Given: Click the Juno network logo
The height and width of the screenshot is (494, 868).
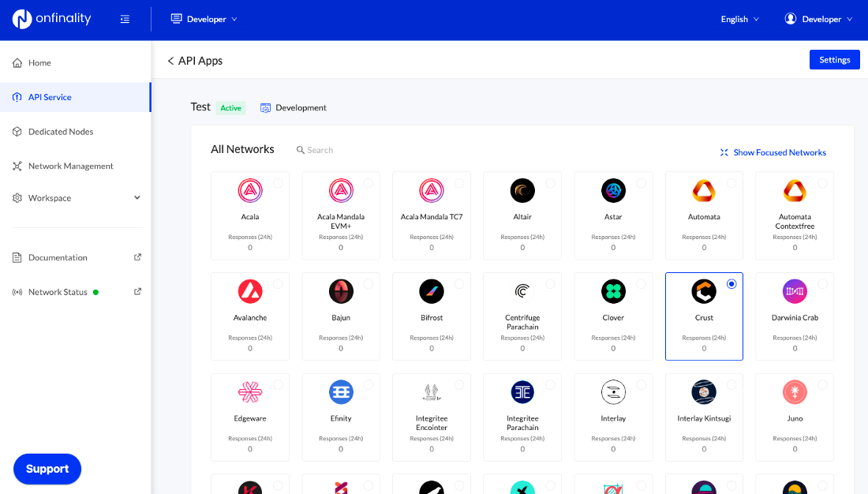Looking at the screenshot, I should (x=795, y=392).
